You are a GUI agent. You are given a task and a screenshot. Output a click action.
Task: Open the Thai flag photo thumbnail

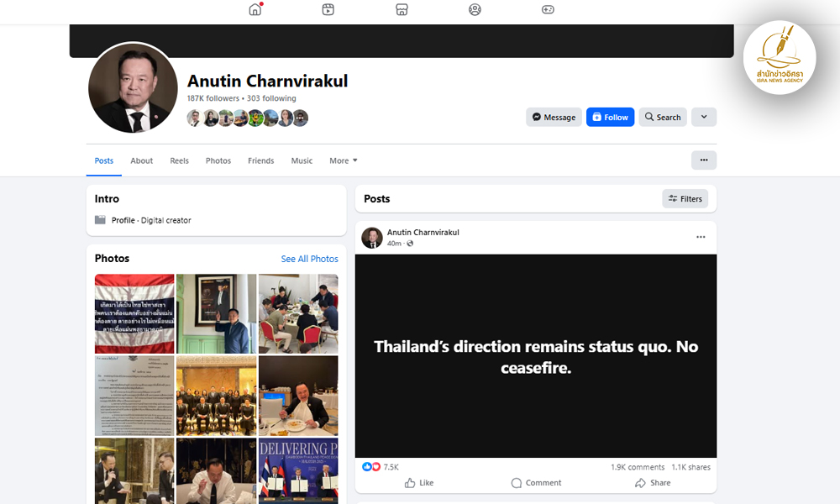tap(134, 313)
